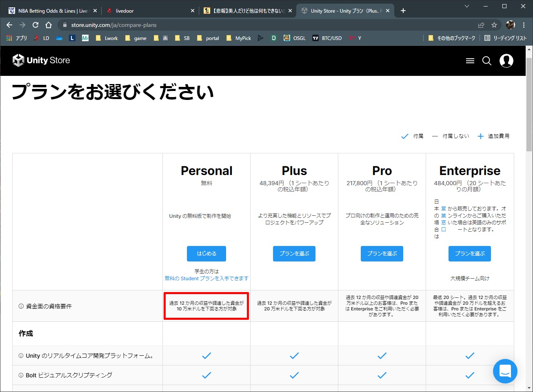Viewport: 533px width, 392px height.
Task: Open the game bookmark folder
Action: point(136,38)
